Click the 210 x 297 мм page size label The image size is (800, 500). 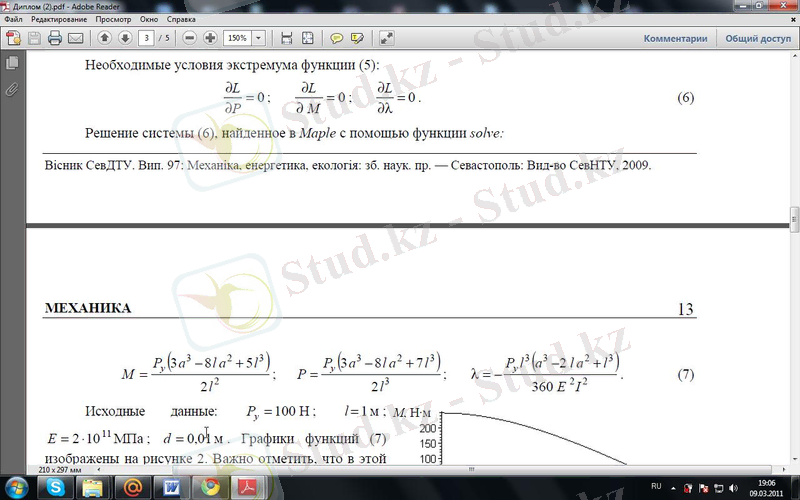pos(59,469)
